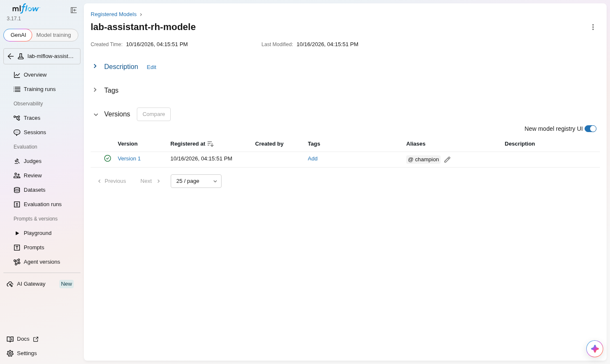This screenshot has height=364, width=610.
Task: Switch to Model training mode
Action: pyautogui.click(x=54, y=35)
